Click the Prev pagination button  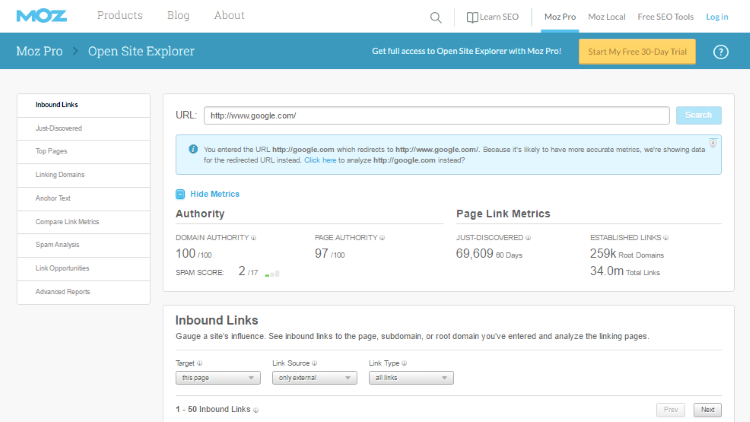[670, 410]
